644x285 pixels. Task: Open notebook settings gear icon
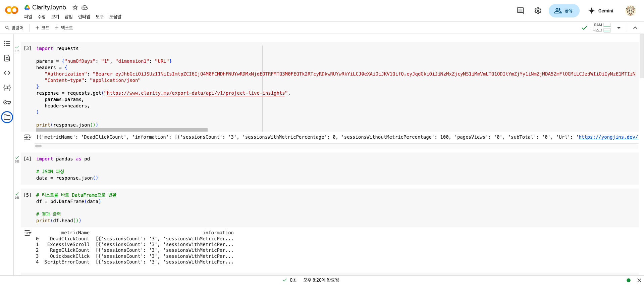[x=538, y=11]
